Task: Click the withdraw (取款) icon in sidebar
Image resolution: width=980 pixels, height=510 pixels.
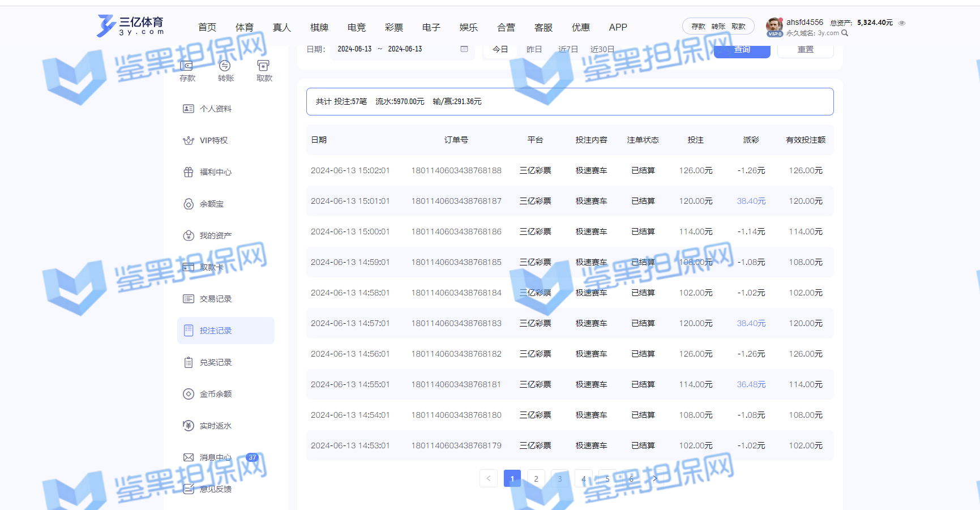Action: click(x=263, y=66)
